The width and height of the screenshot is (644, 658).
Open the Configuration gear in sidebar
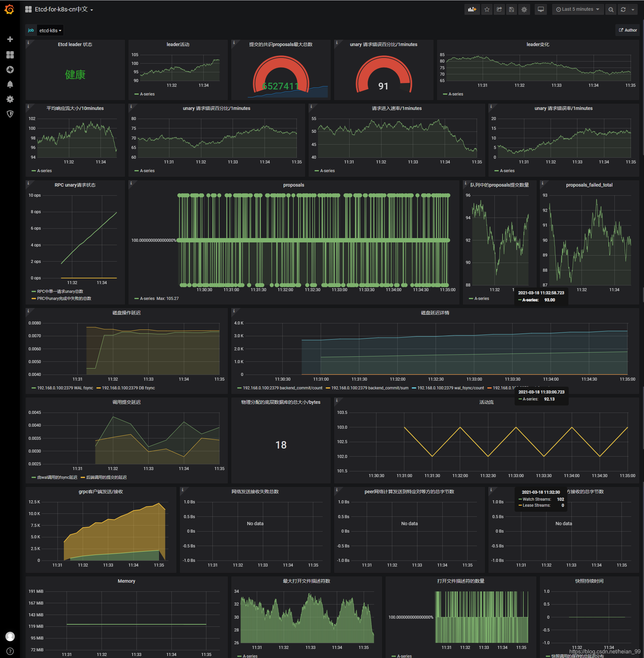(x=10, y=99)
